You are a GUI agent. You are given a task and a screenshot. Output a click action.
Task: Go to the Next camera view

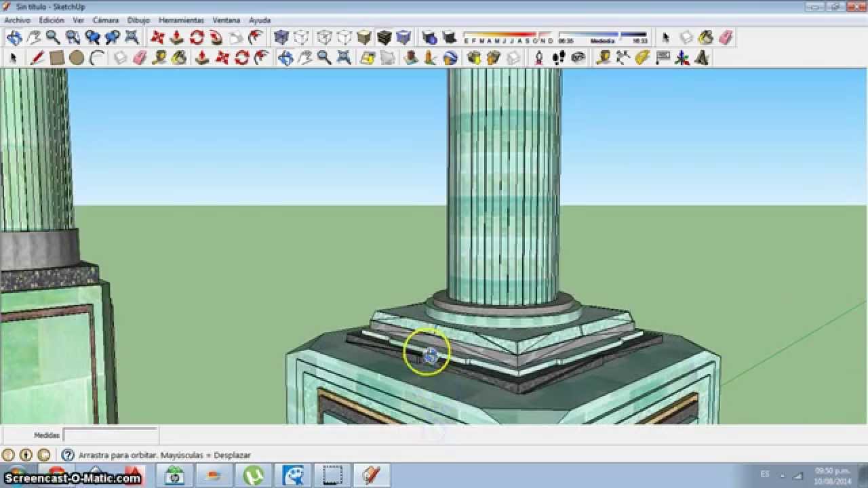pyautogui.click(x=112, y=37)
